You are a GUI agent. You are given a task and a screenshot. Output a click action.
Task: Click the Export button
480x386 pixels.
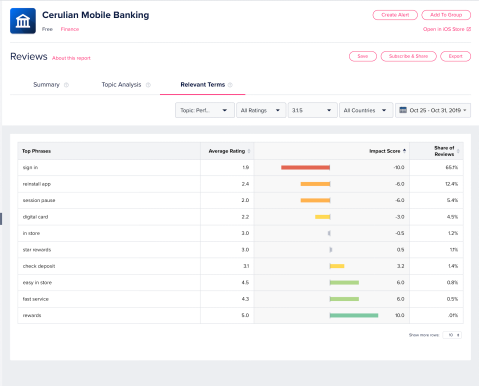click(x=455, y=56)
